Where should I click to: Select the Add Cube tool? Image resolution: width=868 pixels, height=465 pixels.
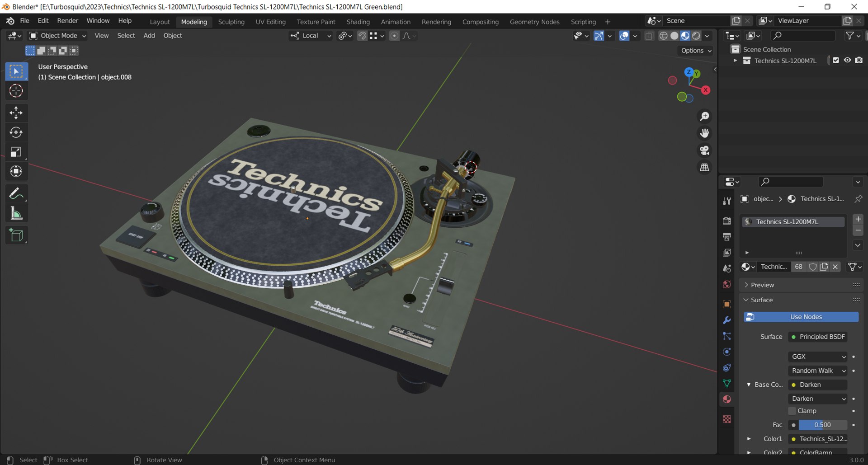pyautogui.click(x=16, y=235)
